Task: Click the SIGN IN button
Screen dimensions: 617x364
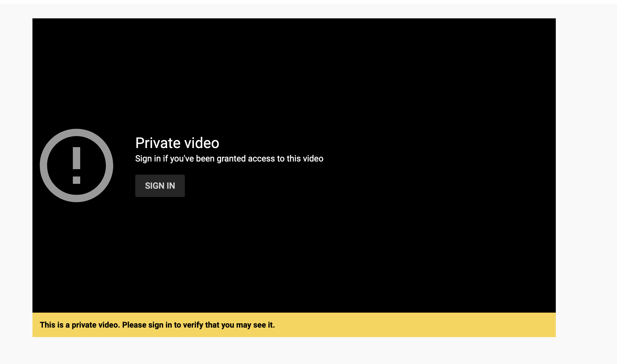Action: click(160, 186)
